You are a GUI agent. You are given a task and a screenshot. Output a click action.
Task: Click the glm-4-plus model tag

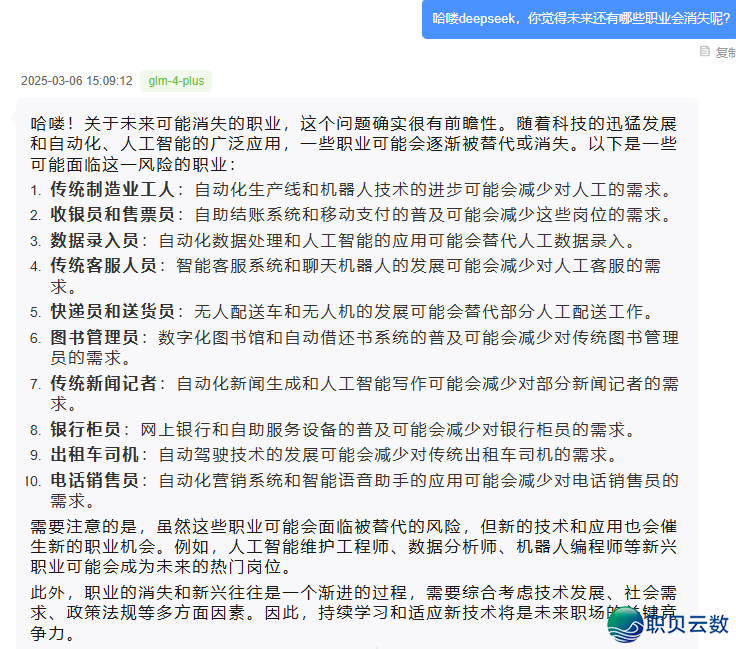click(176, 81)
